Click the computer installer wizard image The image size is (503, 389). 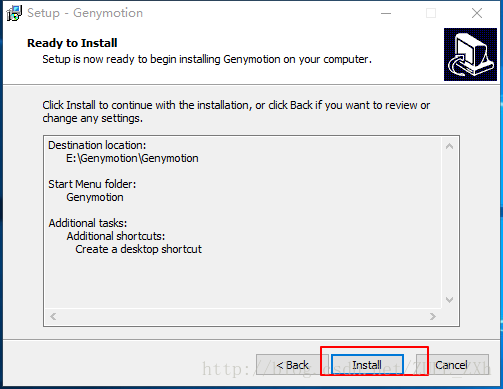pyautogui.click(x=470, y=54)
